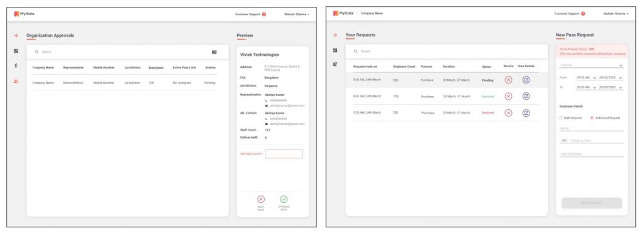Click Customer Support link on approvals screen
Image resolution: width=644 pixels, height=233 pixels.
click(x=247, y=14)
